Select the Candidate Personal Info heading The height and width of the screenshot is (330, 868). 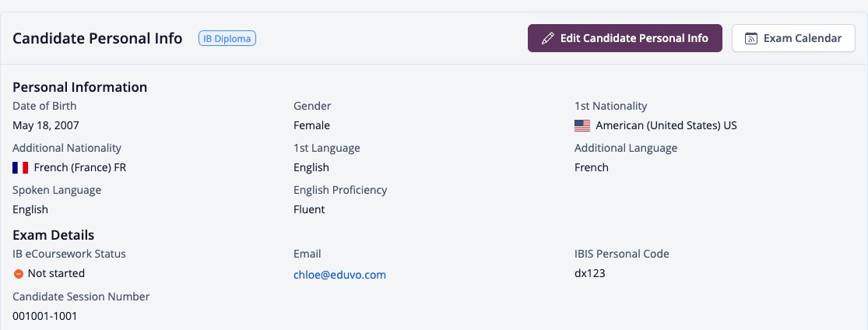tap(97, 39)
